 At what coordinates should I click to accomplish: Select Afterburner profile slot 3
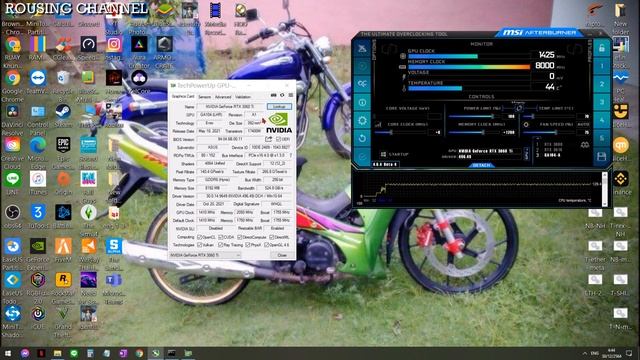pos(602,102)
